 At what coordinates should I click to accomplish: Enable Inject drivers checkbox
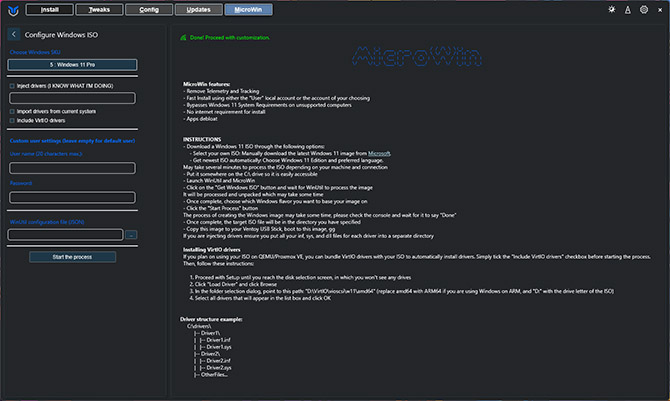pos(11,86)
